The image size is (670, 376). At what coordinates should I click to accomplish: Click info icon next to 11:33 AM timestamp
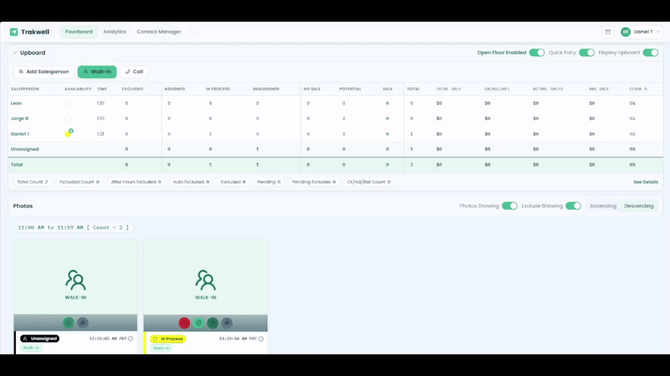pyautogui.click(x=131, y=338)
